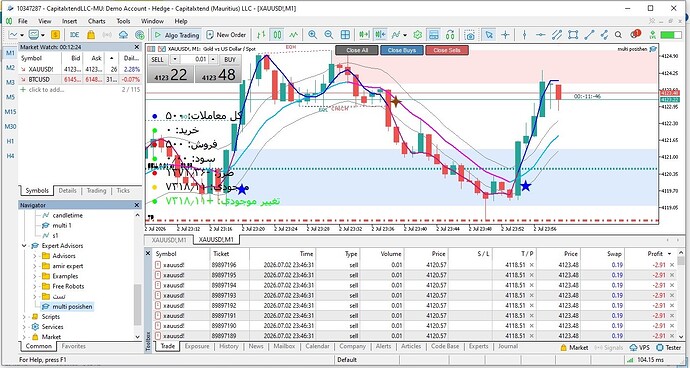690x368 pixels.
Task: Switch to the History tab
Action: 229,346
